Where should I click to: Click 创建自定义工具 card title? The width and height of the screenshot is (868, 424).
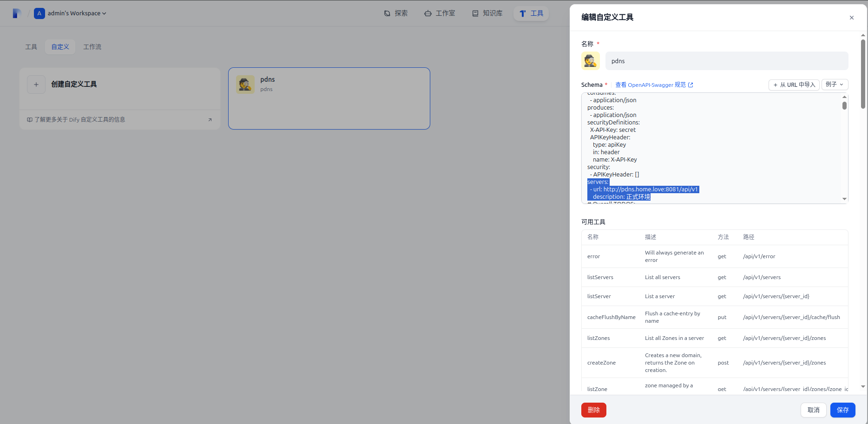click(74, 84)
